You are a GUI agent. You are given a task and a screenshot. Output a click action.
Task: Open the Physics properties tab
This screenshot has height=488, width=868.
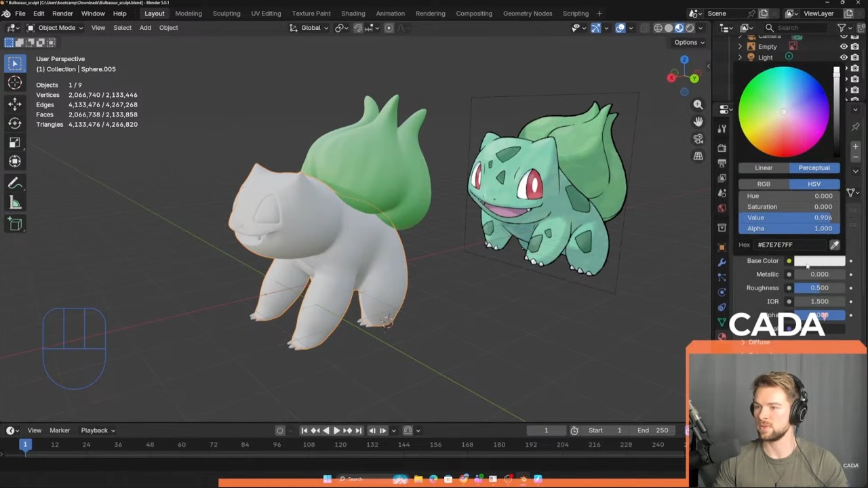722,292
